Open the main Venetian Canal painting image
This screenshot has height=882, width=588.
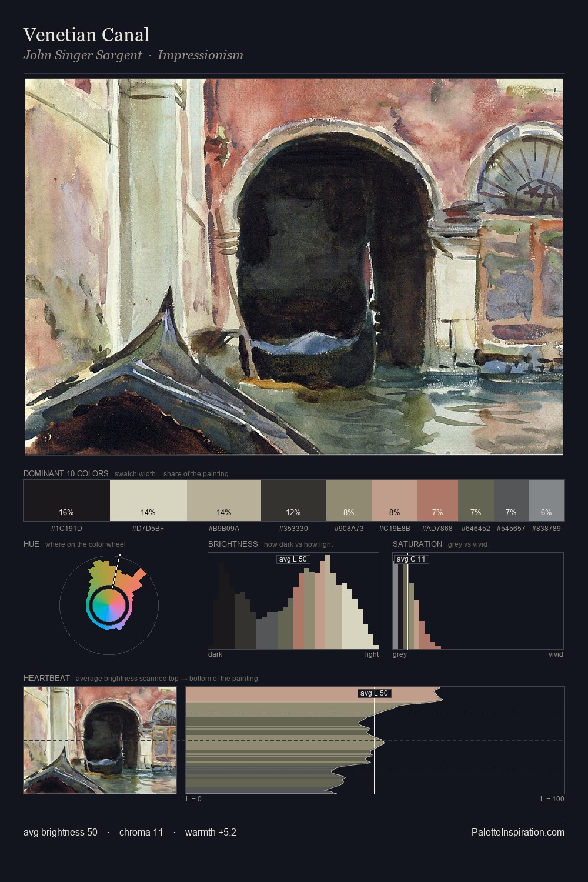click(x=294, y=267)
